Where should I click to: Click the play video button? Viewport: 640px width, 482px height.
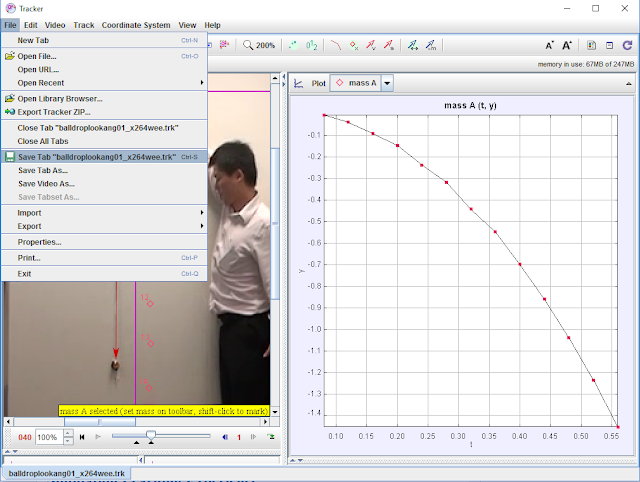coord(98,437)
